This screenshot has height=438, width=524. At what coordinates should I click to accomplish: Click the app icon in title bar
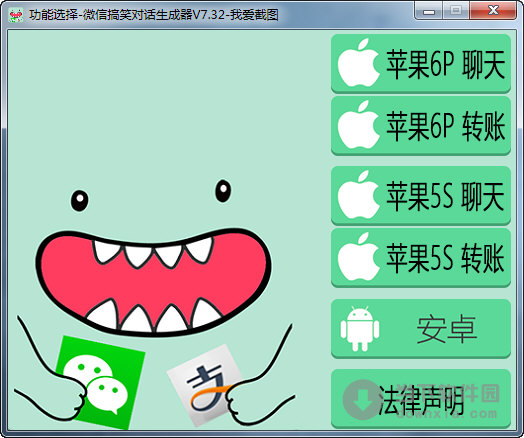click(x=16, y=15)
